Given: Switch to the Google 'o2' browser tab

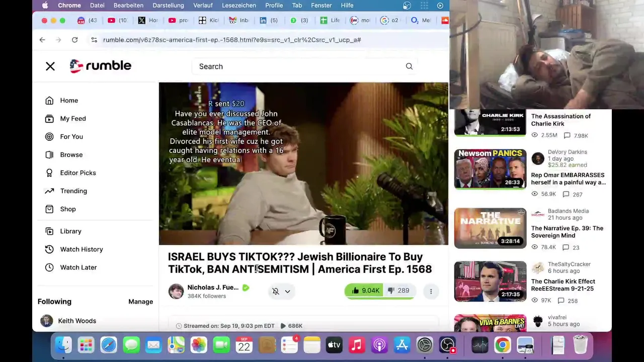Looking at the screenshot, I should point(390,20).
